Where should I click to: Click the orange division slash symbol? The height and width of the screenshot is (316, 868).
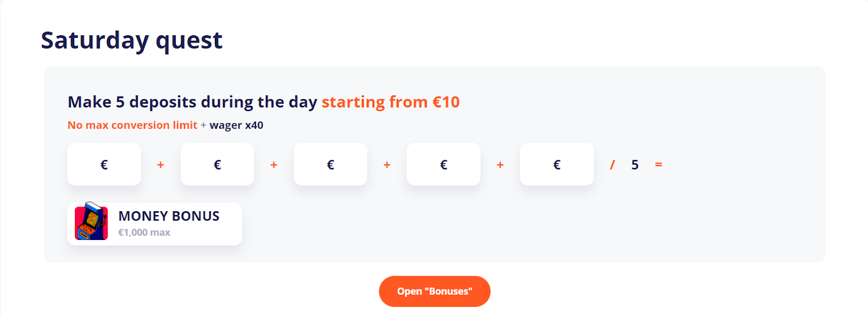click(612, 165)
